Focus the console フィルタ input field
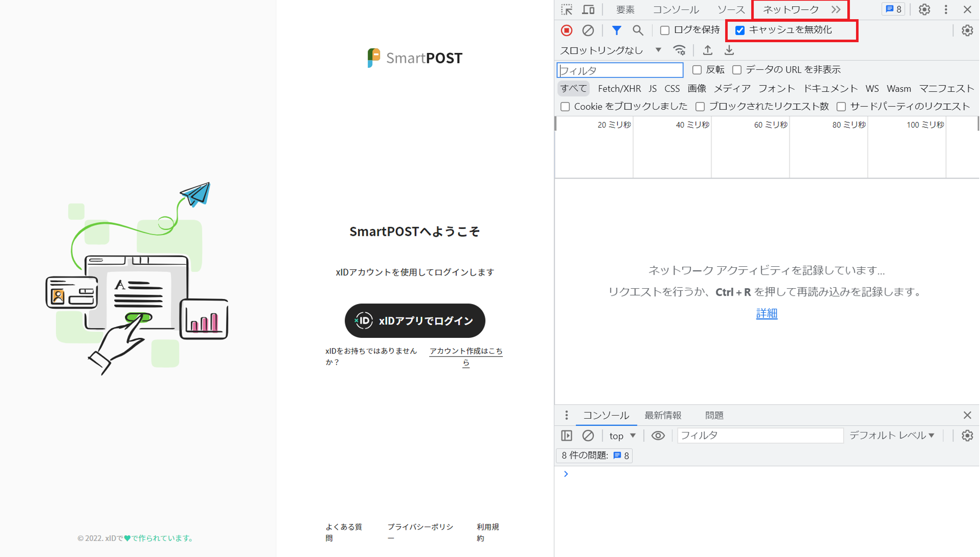 [760, 435]
